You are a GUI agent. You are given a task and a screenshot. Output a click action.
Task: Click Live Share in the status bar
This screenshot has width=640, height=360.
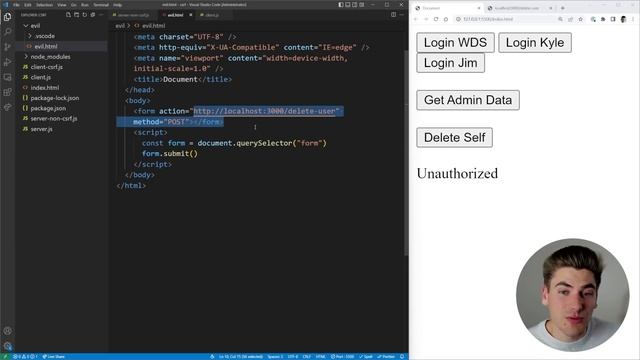click(x=53, y=357)
